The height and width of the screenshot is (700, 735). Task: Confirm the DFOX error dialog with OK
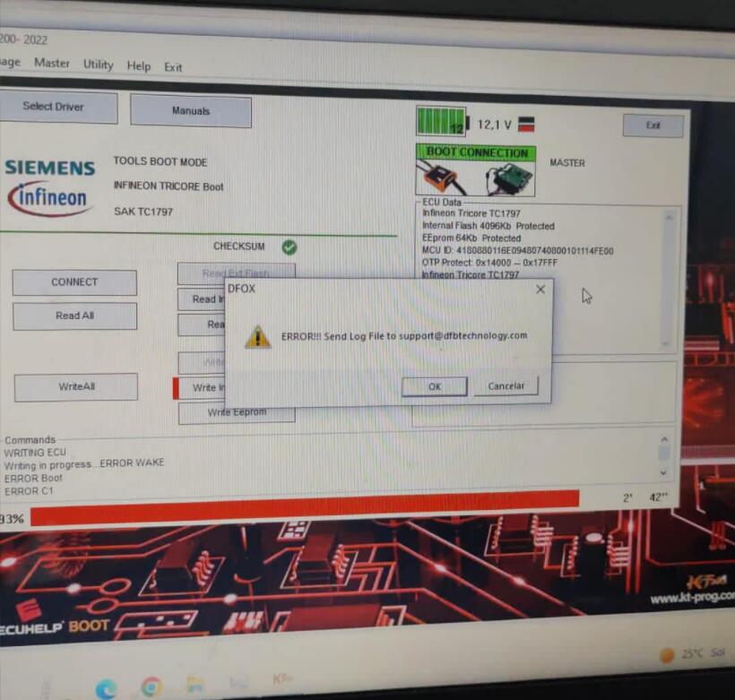click(x=435, y=387)
